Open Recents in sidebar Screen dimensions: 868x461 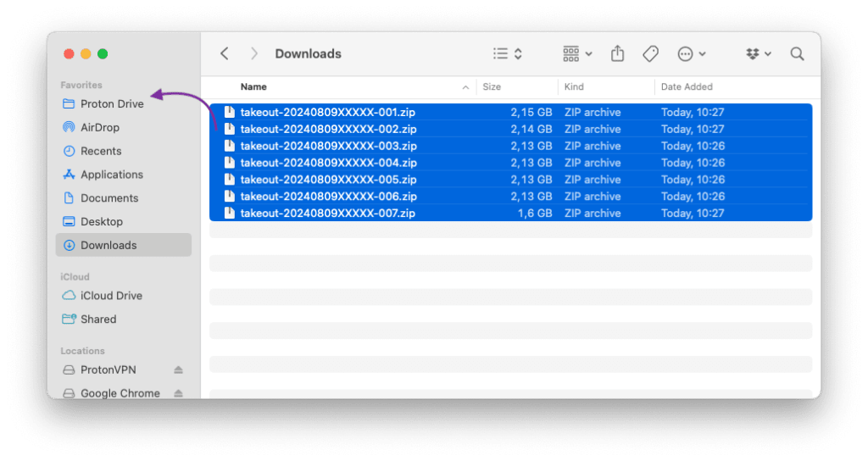click(124, 151)
